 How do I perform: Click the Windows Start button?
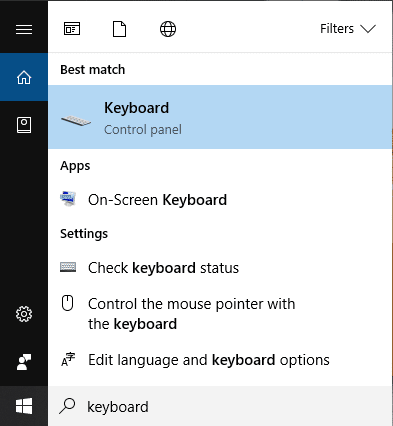click(x=24, y=406)
